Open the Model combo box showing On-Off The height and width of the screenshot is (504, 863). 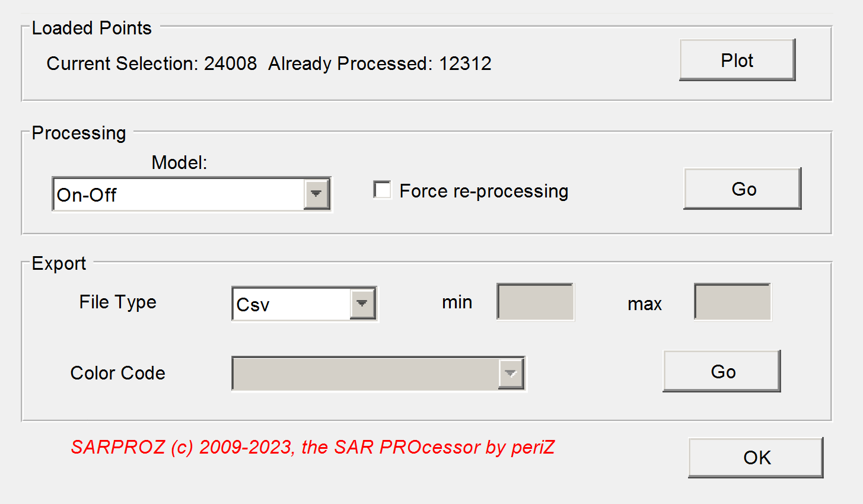178,194
